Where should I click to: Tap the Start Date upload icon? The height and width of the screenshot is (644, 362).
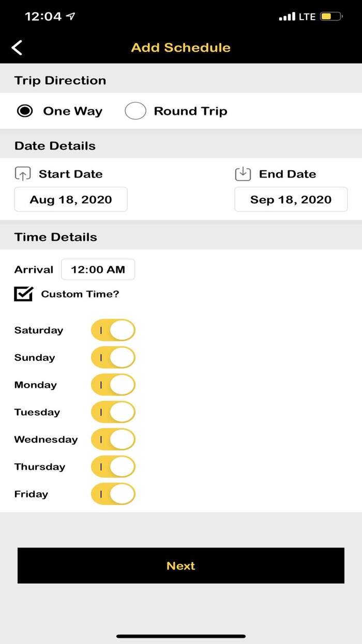pyautogui.click(x=23, y=174)
